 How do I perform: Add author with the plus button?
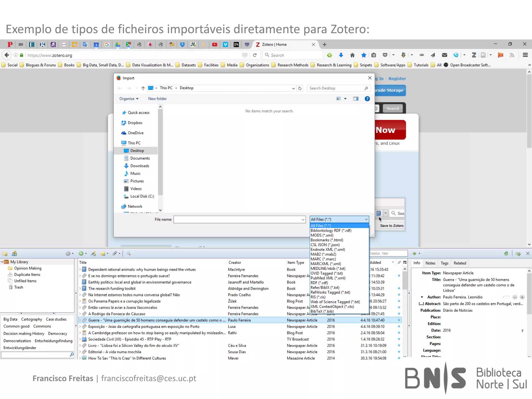click(x=522, y=297)
